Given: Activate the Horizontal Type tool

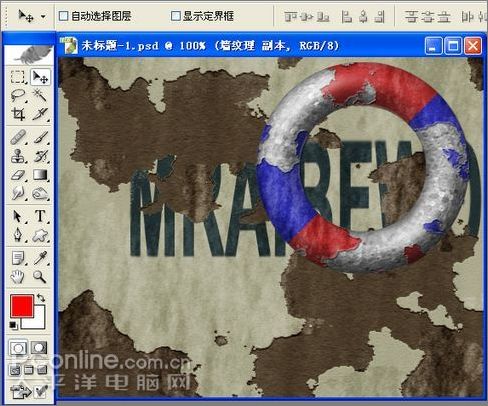Looking at the screenshot, I should coord(40,216).
